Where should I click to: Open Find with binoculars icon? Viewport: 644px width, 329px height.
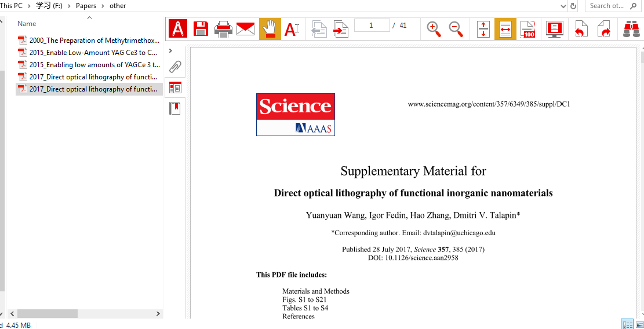tap(631, 29)
